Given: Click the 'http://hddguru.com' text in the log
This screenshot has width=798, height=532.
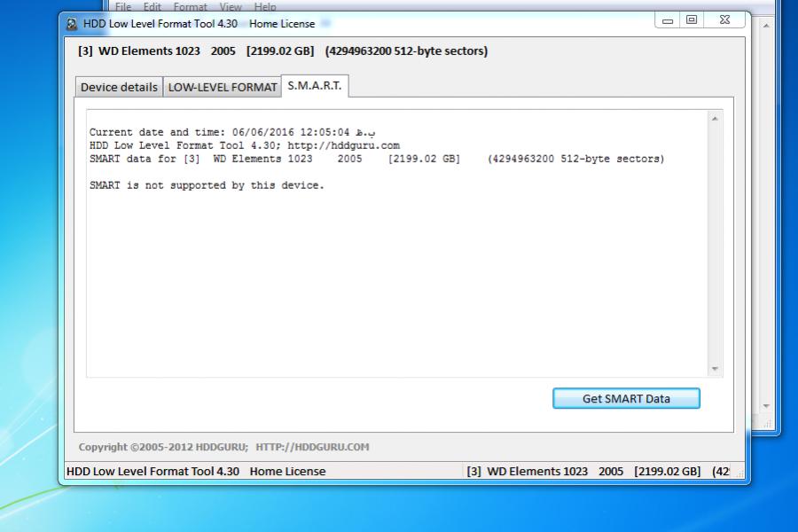Looking at the screenshot, I should (x=343, y=145).
